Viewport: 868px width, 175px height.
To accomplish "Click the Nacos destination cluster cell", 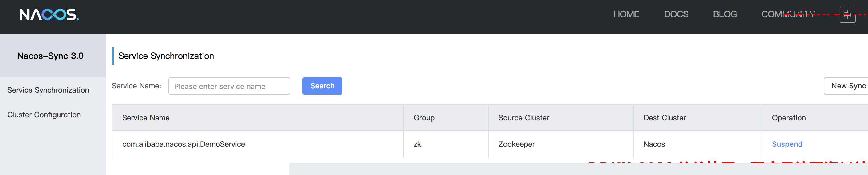I will [x=654, y=144].
